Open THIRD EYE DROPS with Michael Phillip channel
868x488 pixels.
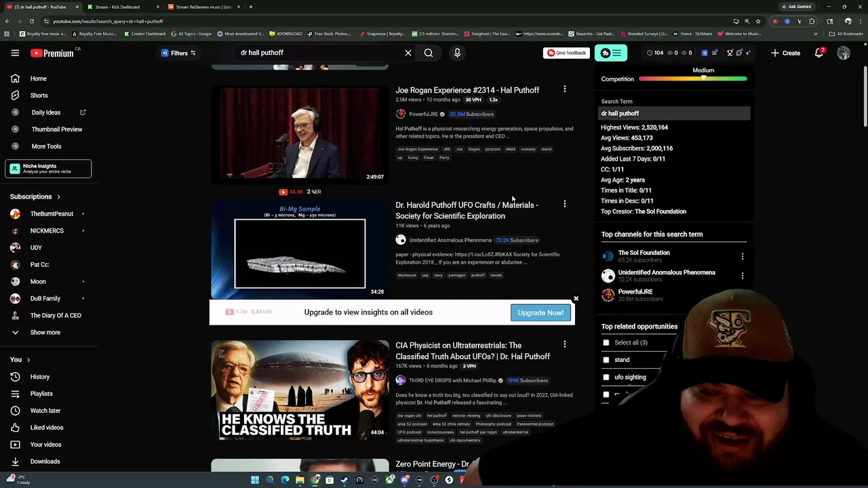click(452, 381)
